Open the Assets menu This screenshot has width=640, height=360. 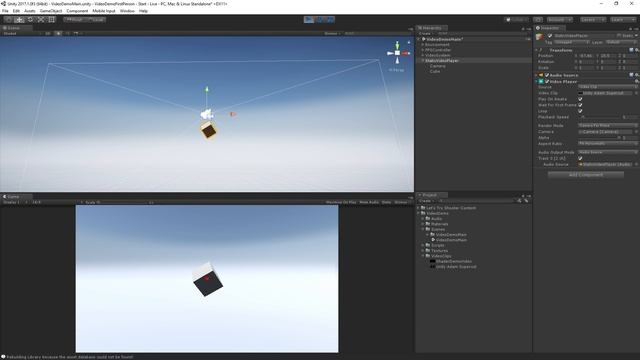30,11
